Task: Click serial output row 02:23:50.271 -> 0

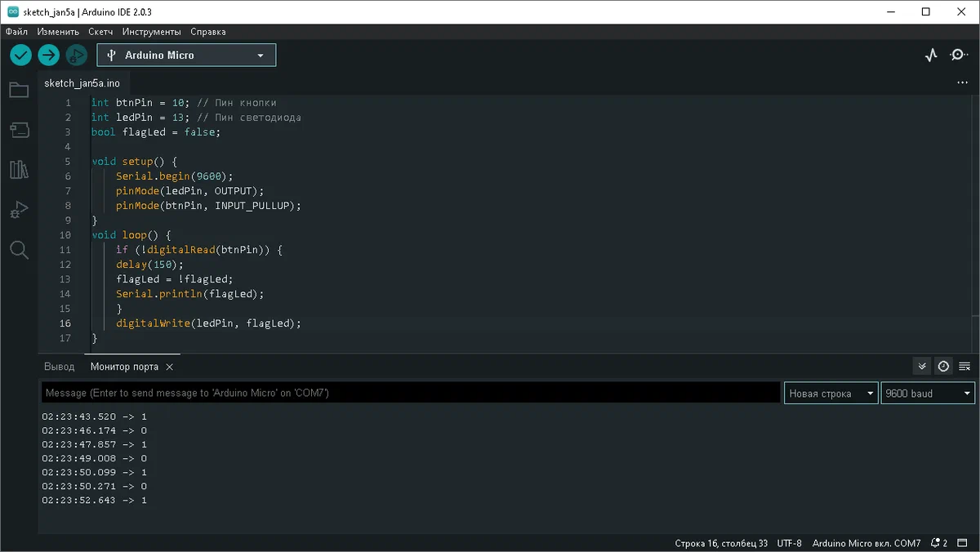Action: click(x=94, y=486)
